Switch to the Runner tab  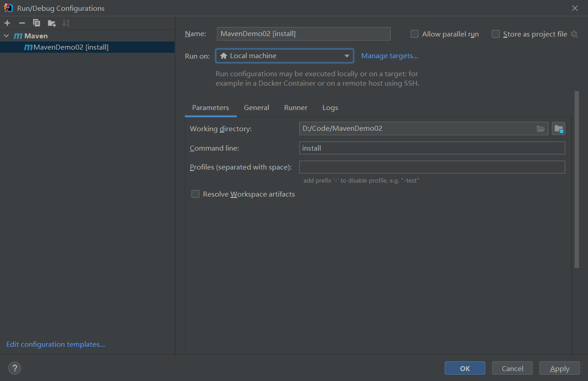click(x=295, y=108)
